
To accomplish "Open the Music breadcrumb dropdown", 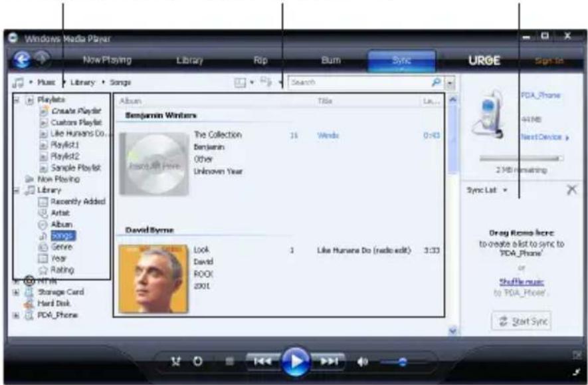I will click(46, 82).
